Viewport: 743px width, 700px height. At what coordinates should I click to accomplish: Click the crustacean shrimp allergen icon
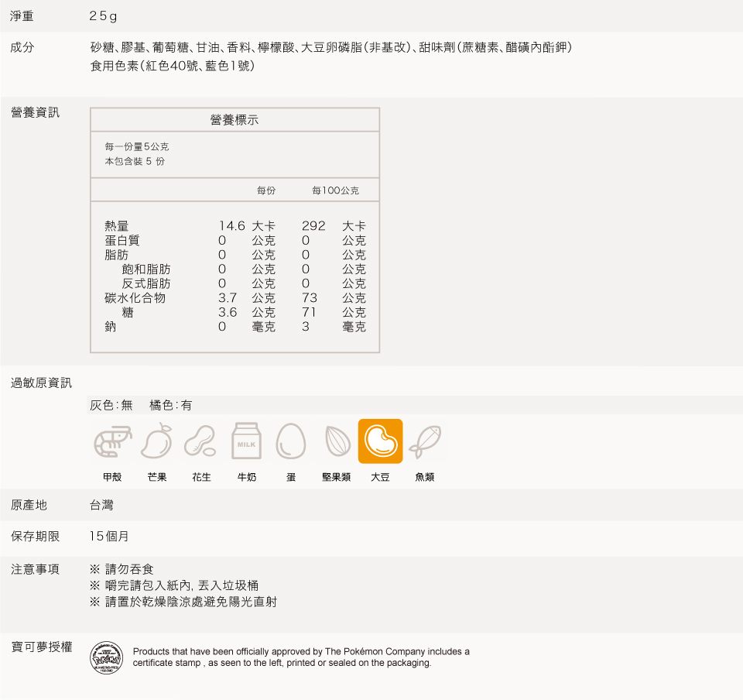[113, 441]
